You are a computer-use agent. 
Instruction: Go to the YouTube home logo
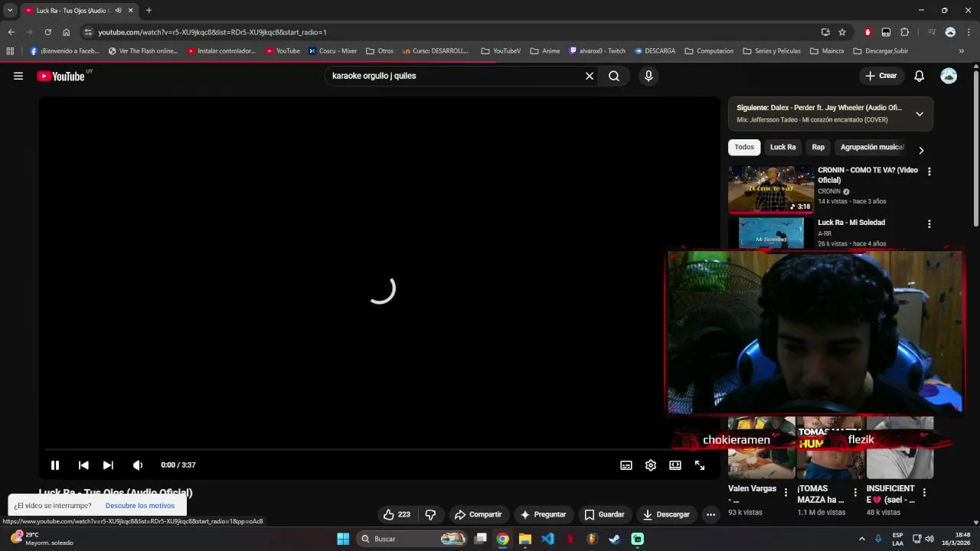[x=61, y=76]
